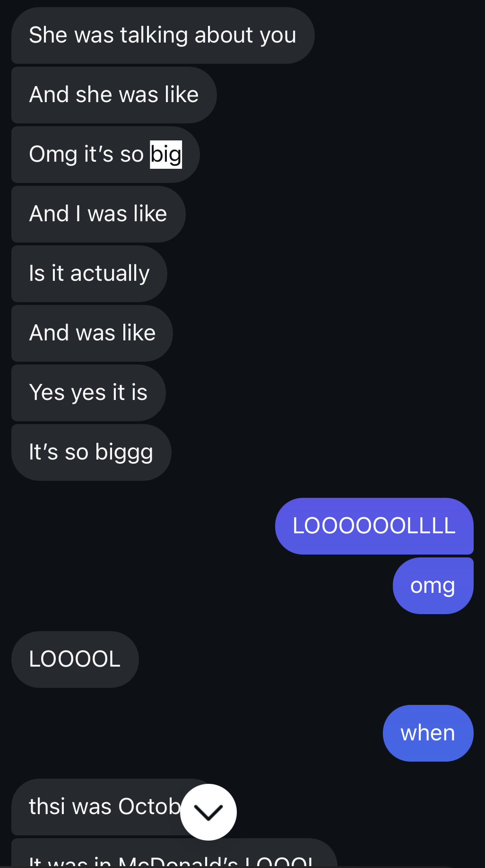This screenshot has height=868, width=485.
Task: Tap the "She was talking about you" message
Action: [x=163, y=35]
